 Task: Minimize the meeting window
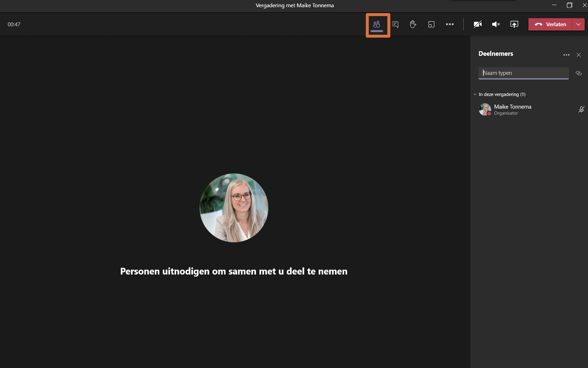(554, 5)
